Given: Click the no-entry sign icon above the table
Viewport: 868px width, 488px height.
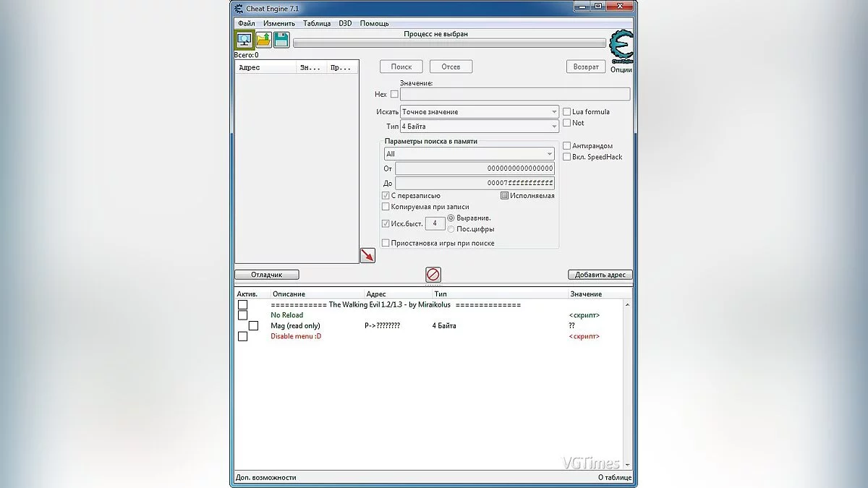Looking at the screenshot, I should (x=433, y=275).
